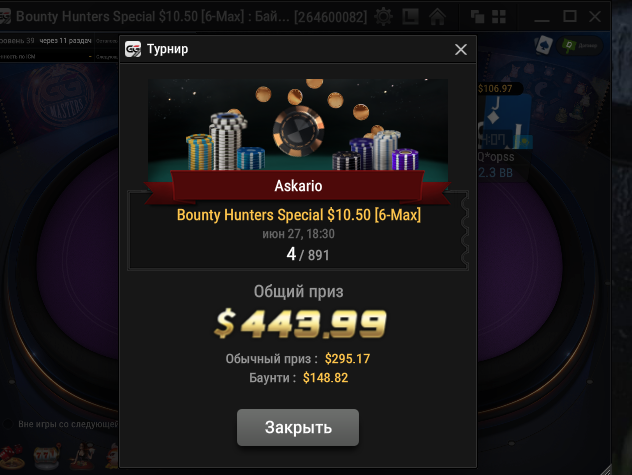The image size is (632, 475).
Task: Open the 777 slot machine icon
Action: pos(47,456)
